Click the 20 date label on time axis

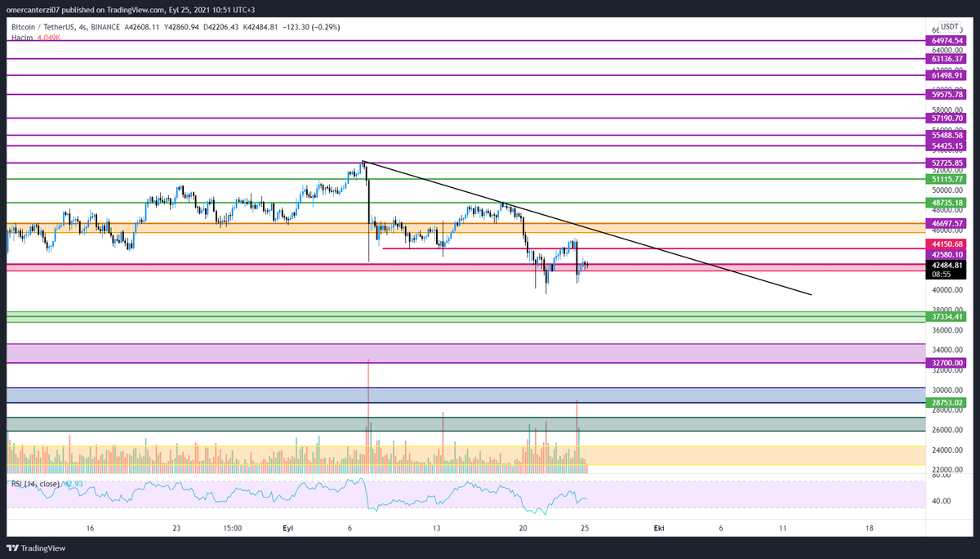coord(523,529)
